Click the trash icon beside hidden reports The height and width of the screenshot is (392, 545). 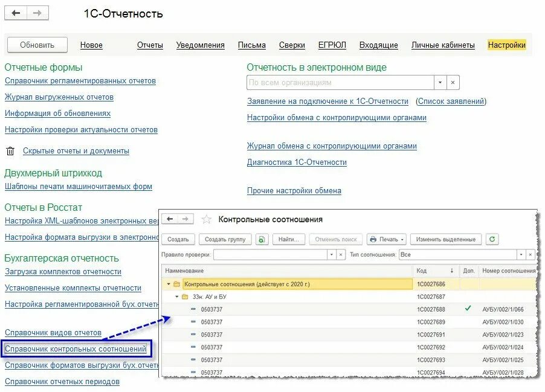10,151
